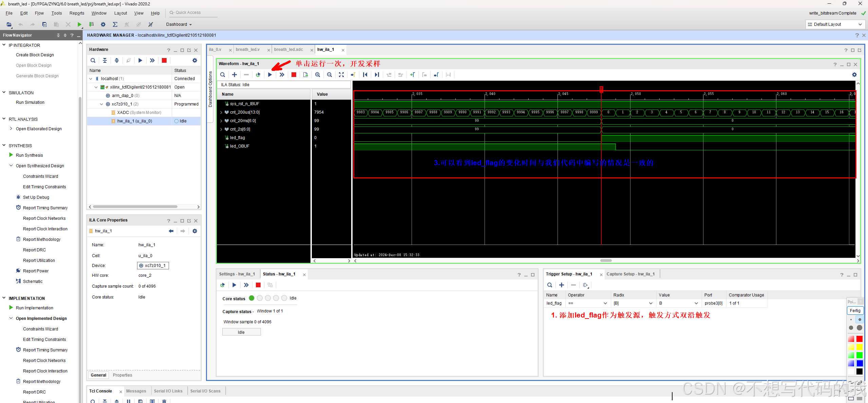Add a marker to the waveform

click(412, 75)
